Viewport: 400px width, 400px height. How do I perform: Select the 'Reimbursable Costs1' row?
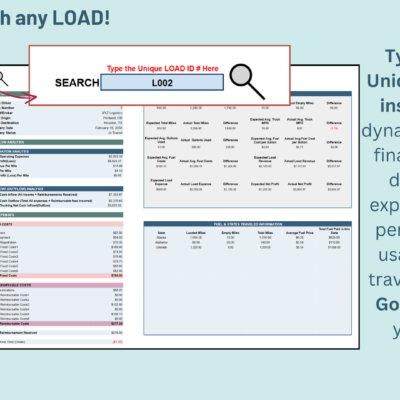tap(61, 295)
